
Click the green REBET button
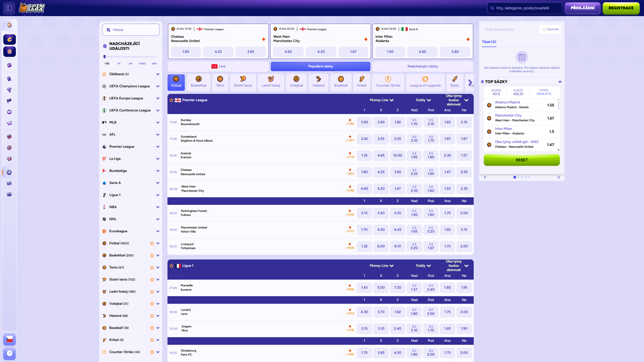coord(521,160)
